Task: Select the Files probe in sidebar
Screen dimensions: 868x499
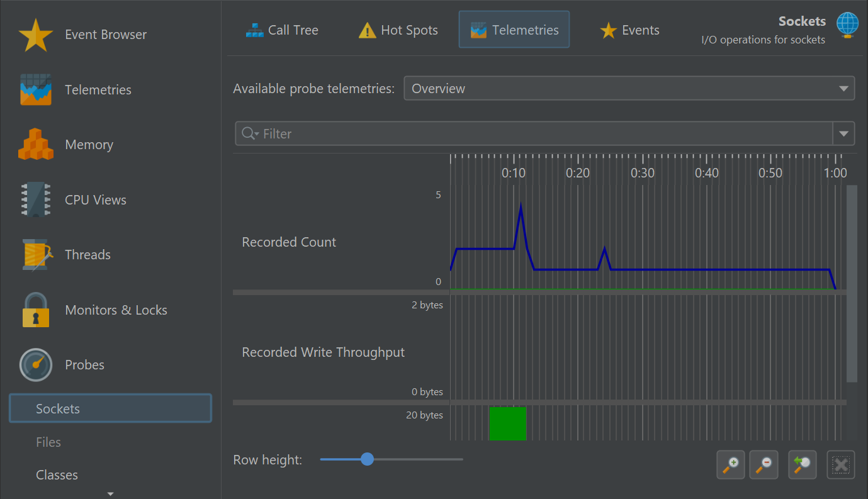Action: [x=48, y=442]
